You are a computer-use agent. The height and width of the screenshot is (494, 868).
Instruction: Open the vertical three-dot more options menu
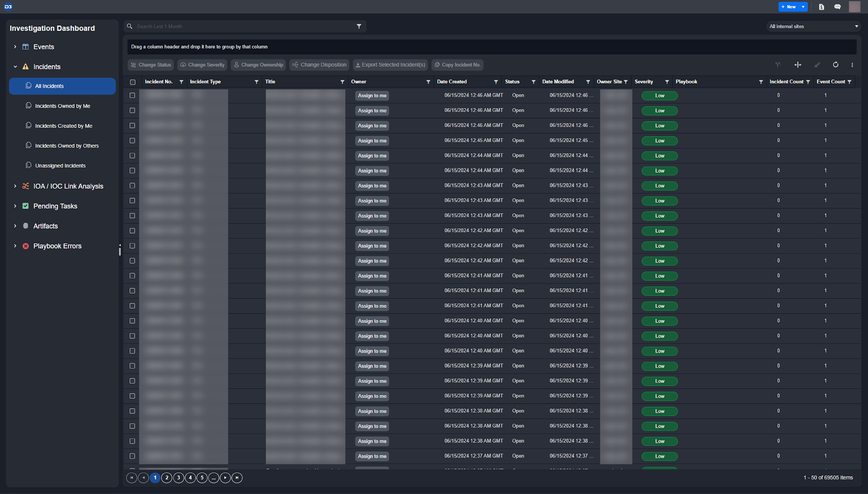click(x=852, y=65)
